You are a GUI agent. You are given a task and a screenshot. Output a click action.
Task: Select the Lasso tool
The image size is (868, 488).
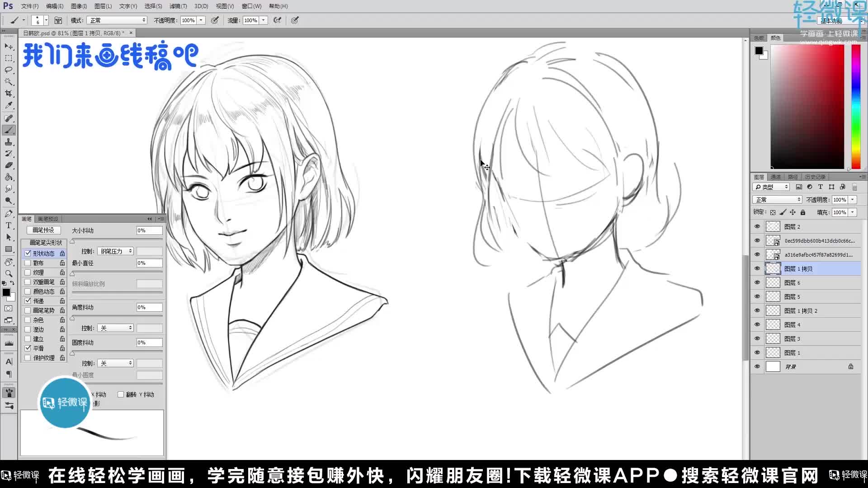(x=9, y=70)
